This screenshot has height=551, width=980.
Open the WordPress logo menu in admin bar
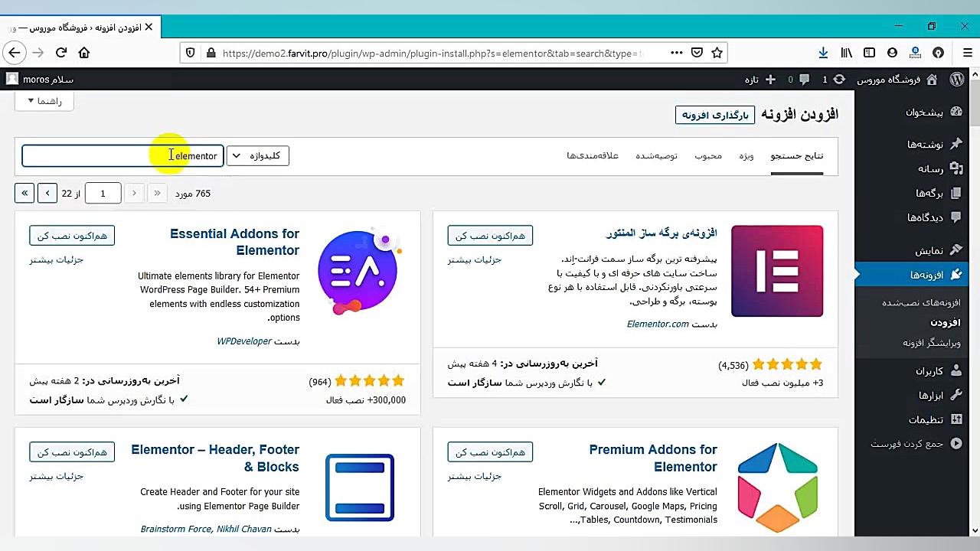(x=957, y=80)
